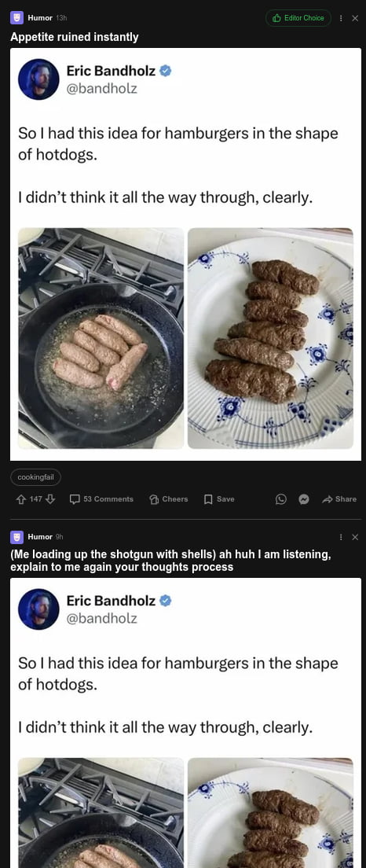Dismiss the shotgun shells post
The height and width of the screenshot is (868, 366).
pyautogui.click(x=355, y=537)
